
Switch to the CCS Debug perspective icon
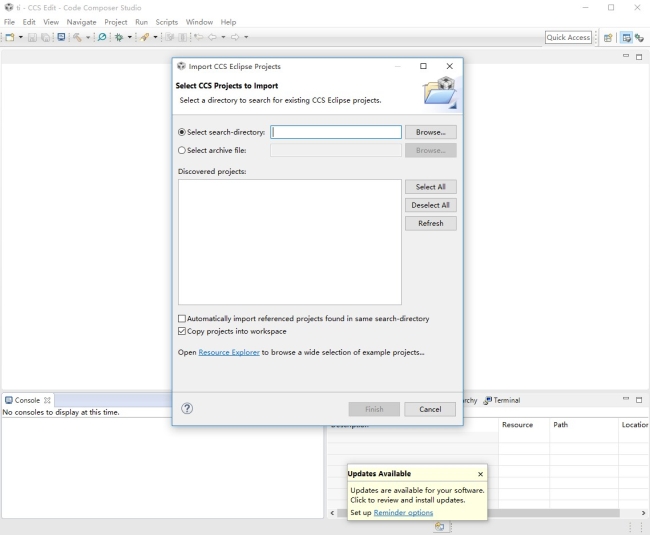click(x=639, y=38)
